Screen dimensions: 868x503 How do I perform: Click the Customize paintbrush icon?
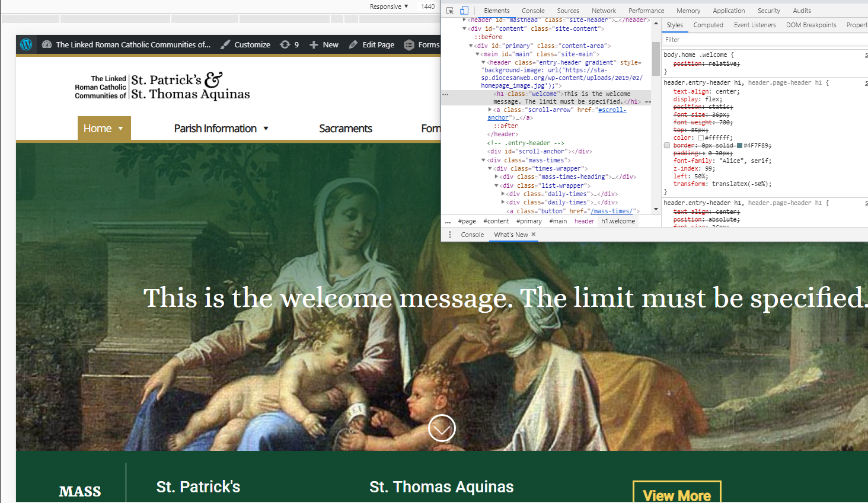[x=226, y=44]
